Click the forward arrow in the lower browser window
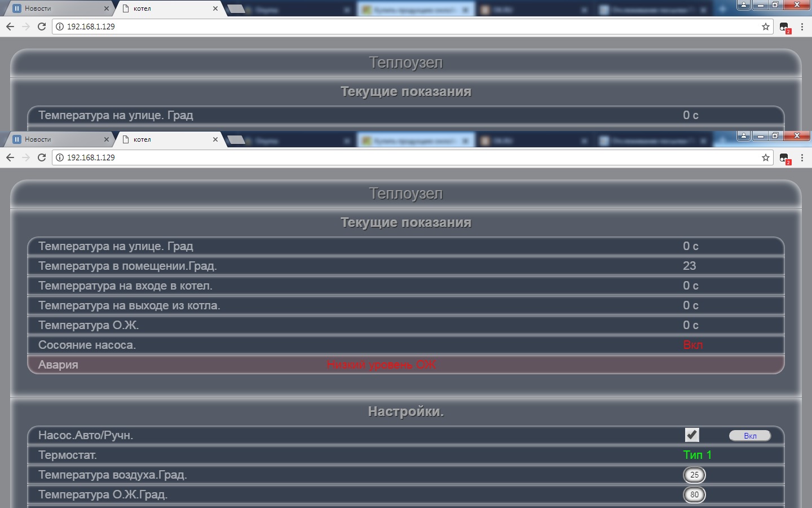The height and width of the screenshot is (508, 812). click(25, 157)
